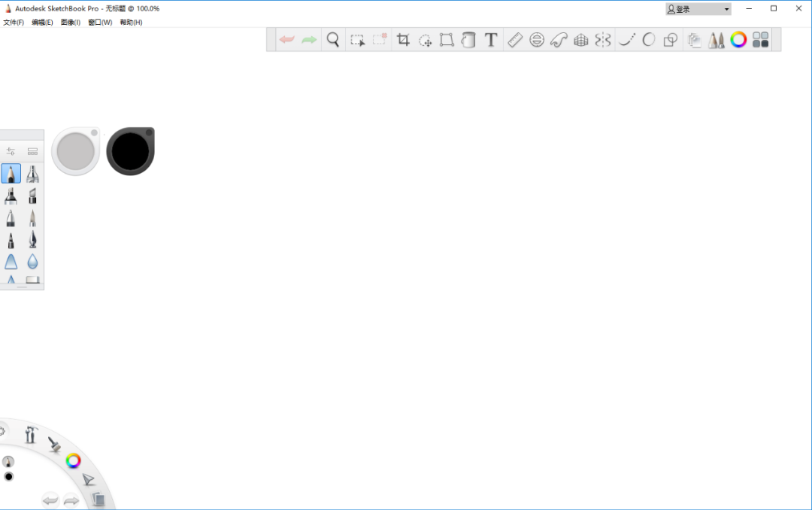Open the perspective grid tool
The width and height of the screenshot is (812, 510).
581,40
